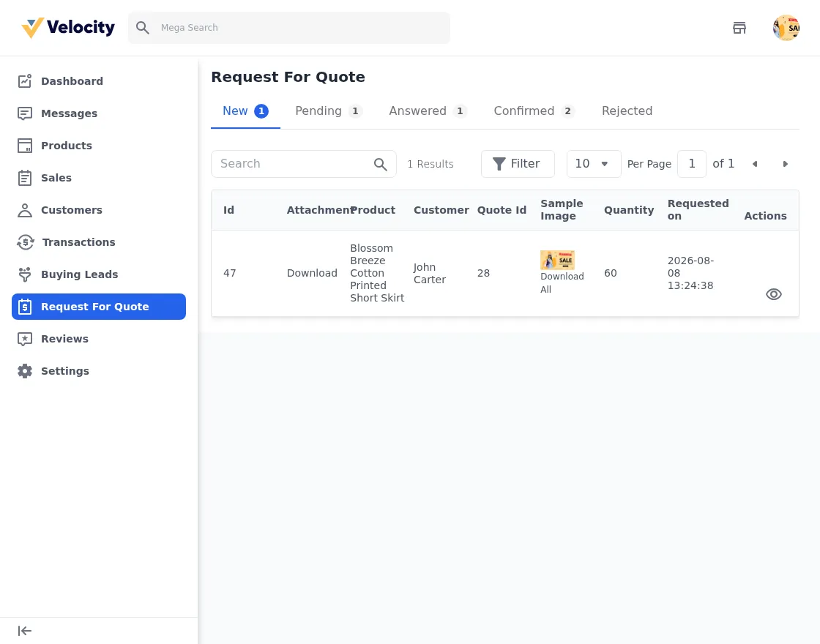Click the quantity value 60
The height and width of the screenshot is (644, 820).
611,274
